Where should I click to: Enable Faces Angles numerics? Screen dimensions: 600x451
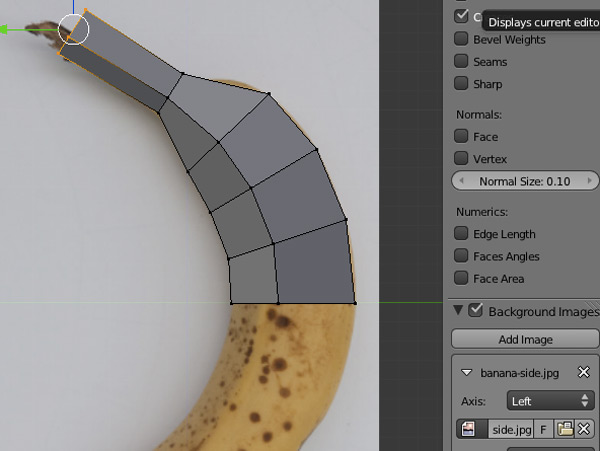click(x=461, y=256)
